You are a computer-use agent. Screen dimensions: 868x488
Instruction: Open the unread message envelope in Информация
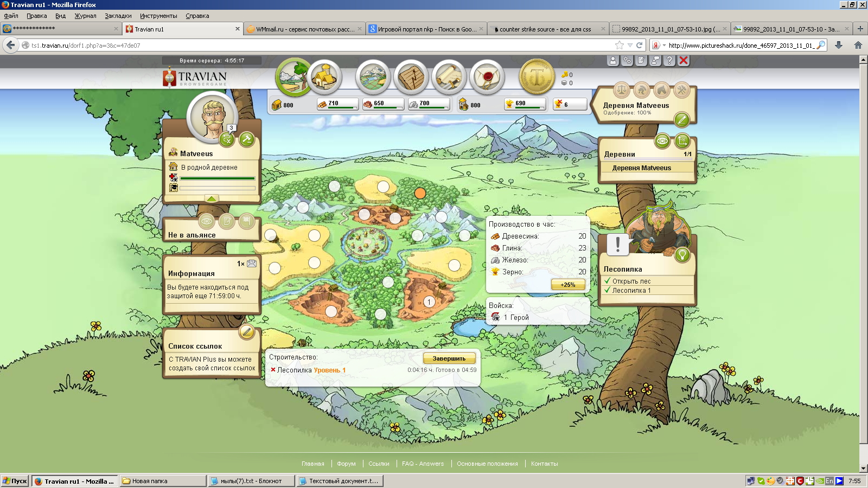252,264
